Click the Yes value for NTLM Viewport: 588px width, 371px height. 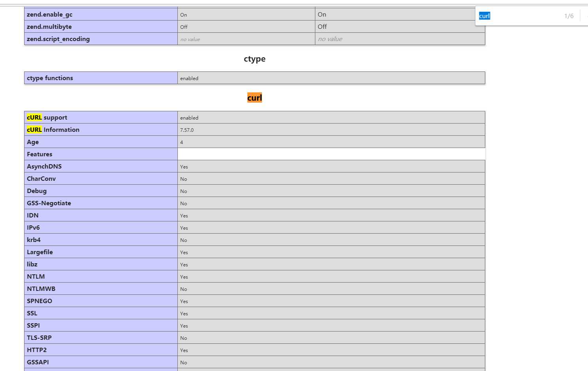click(184, 277)
